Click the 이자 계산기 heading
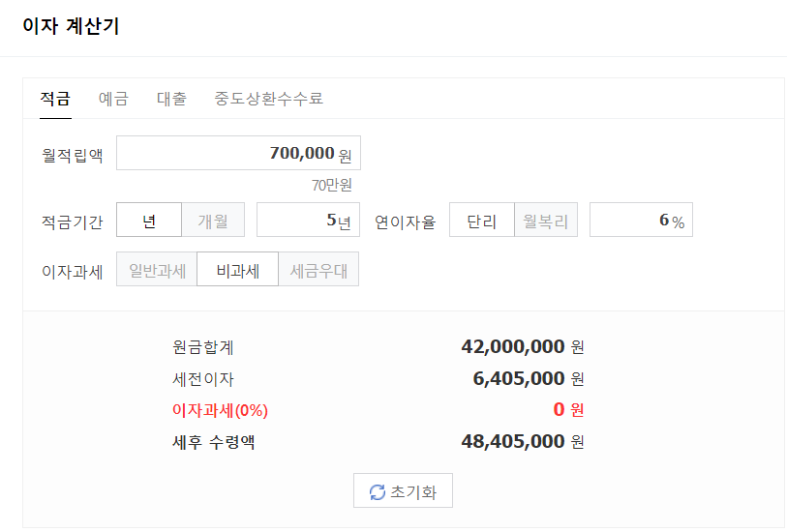The image size is (787, 532). (71, 25)
